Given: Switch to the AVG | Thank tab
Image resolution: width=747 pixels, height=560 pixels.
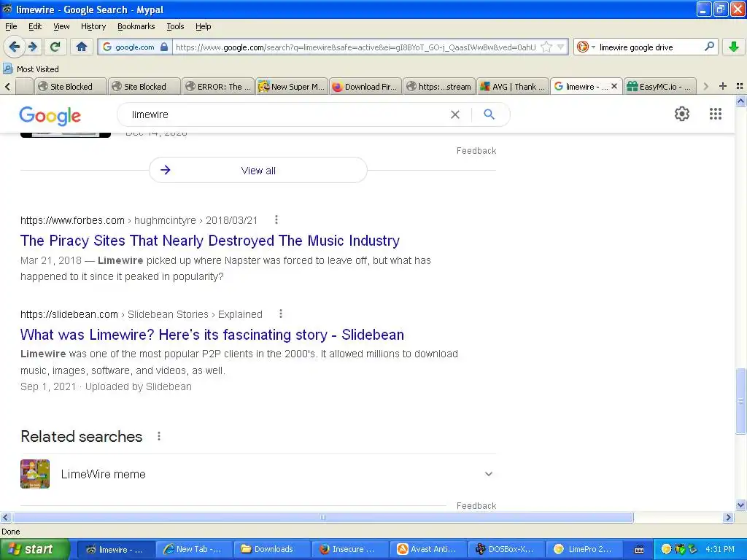Looking at the screenshot, I should tap(513, 87).
